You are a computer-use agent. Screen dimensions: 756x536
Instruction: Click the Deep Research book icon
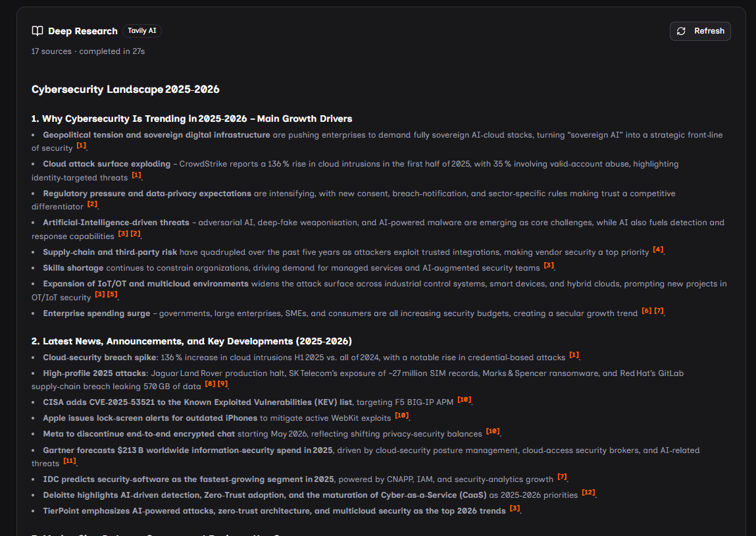pyautogui.click(x=37, y=31)
